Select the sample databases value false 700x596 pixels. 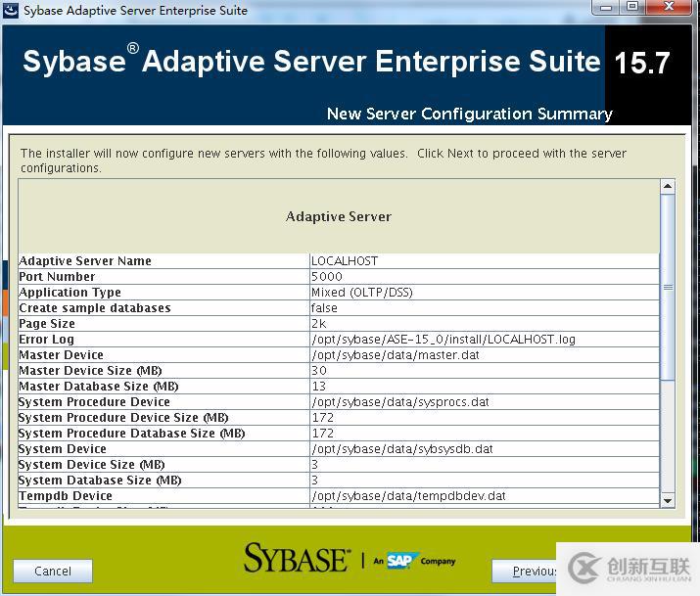pyautogui.click(x=324, y=308)
